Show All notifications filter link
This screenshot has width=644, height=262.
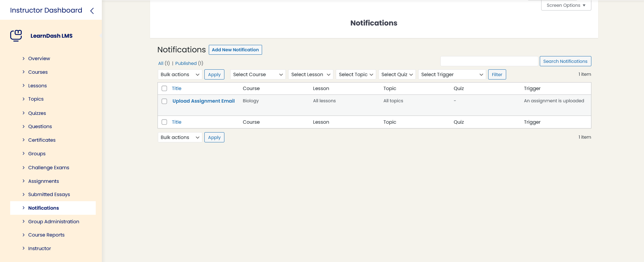[x=161, y=63]
